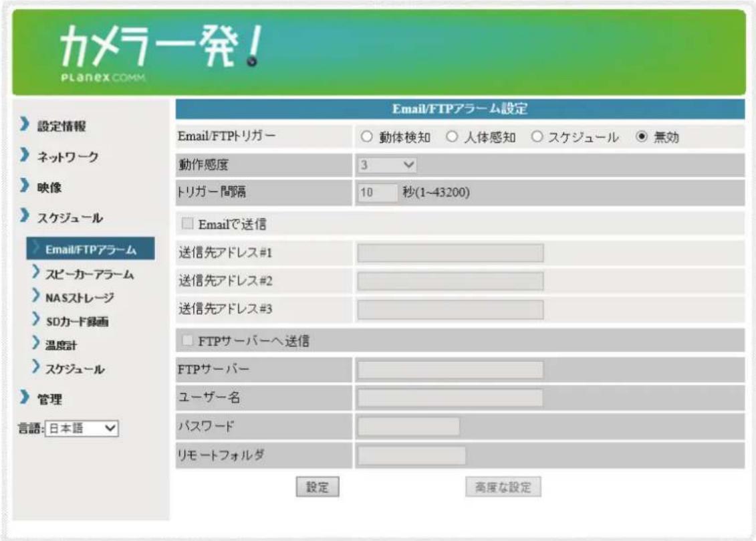Click the ユーザー名 field
756x541 pixels.
tap(451, 398)
